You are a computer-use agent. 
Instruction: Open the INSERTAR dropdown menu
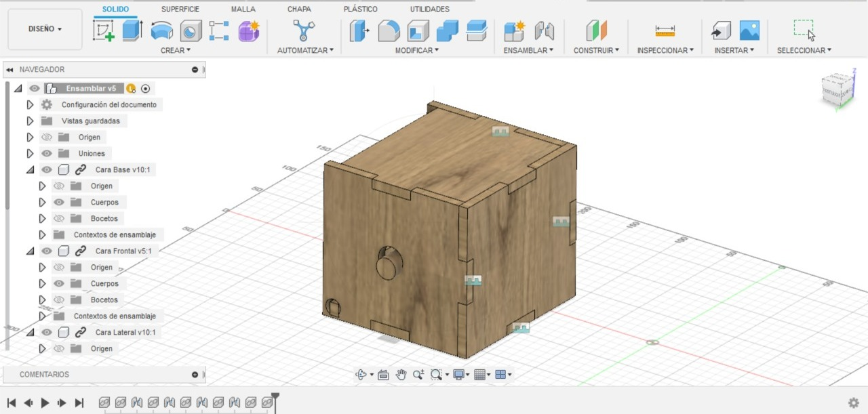tap(734, 50)
